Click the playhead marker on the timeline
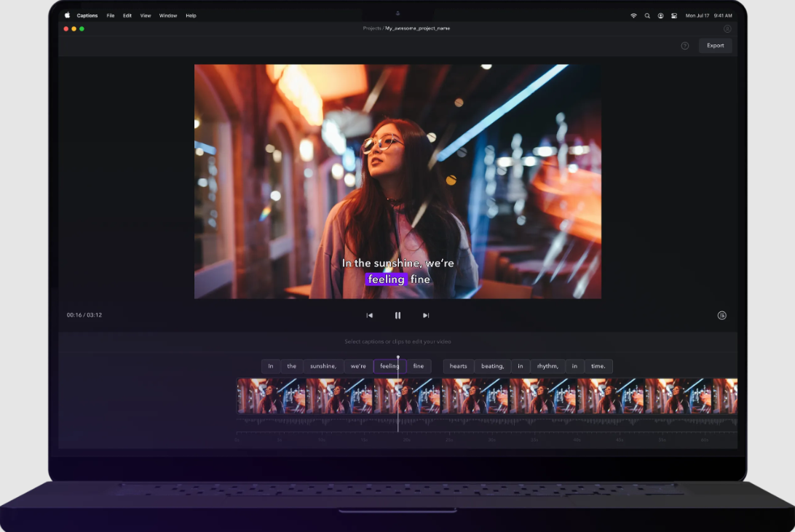 coord(397,357)
